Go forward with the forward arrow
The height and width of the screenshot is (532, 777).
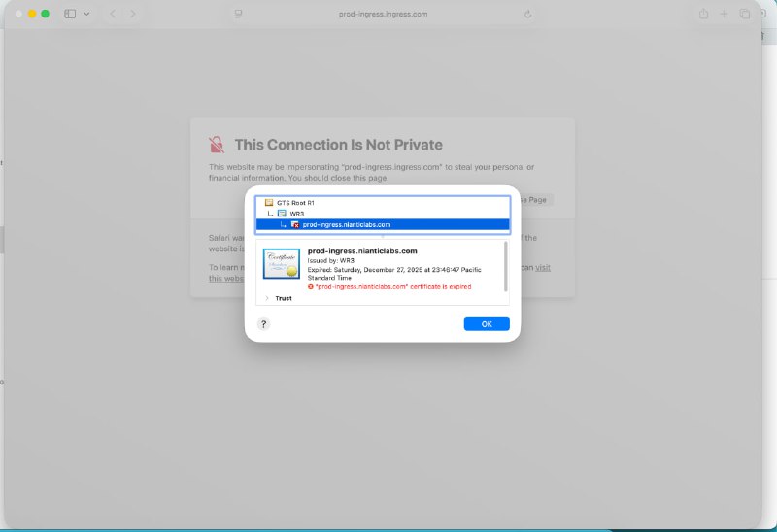(x=133, y=14)
